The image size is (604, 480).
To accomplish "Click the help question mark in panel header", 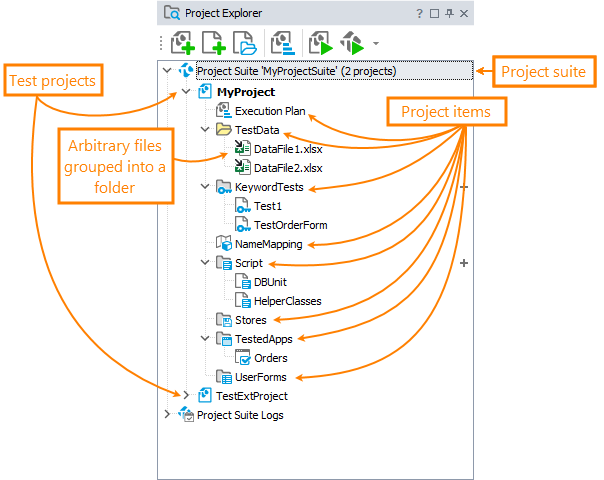I will (419, 13).
